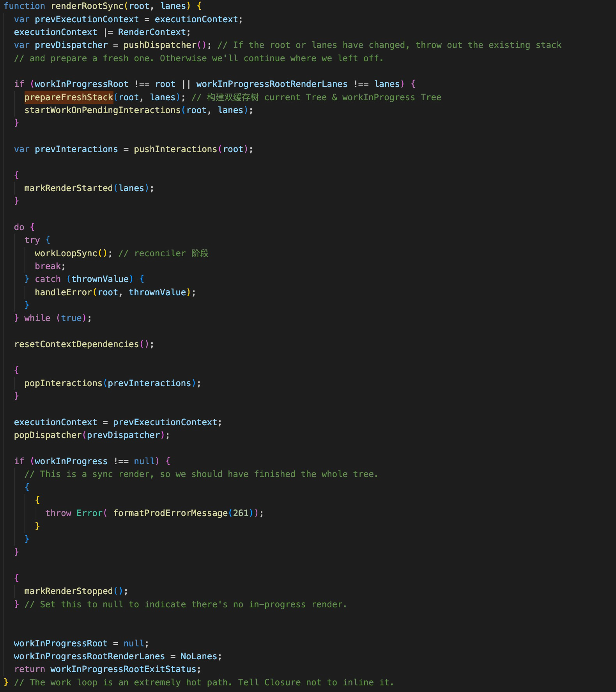Click the comment about sync render
This screenshot has width=616, height=692.
[201, 474]
